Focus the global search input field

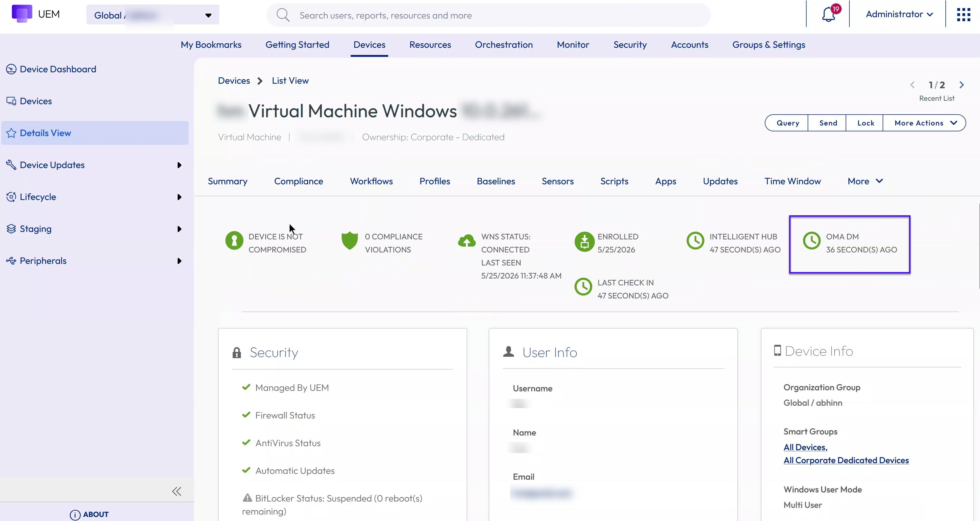point(488,15)
